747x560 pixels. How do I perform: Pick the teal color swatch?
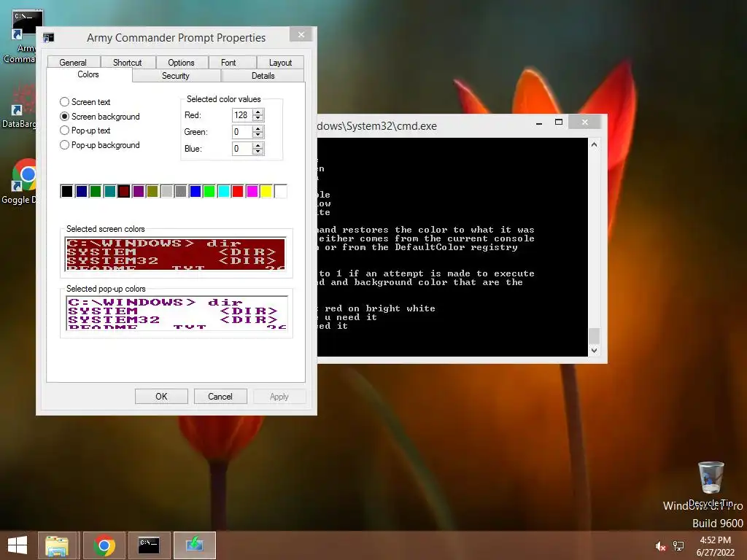(109, 192)
